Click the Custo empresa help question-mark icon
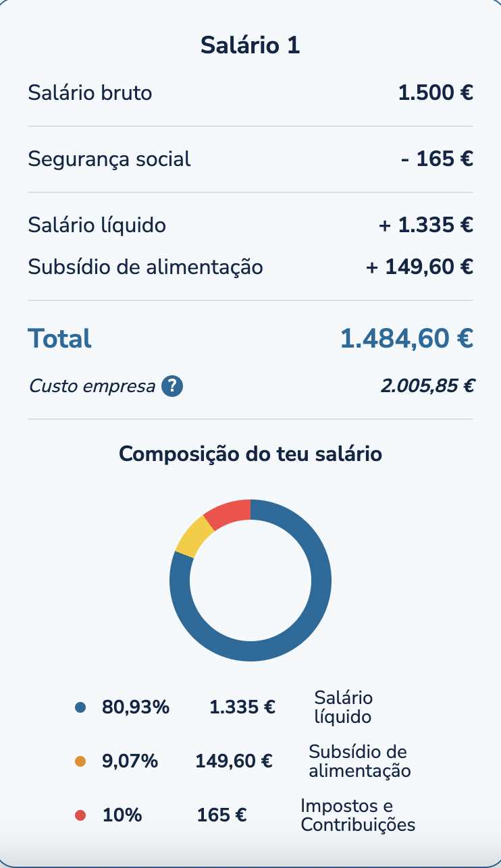 click(x=172, y=386)
